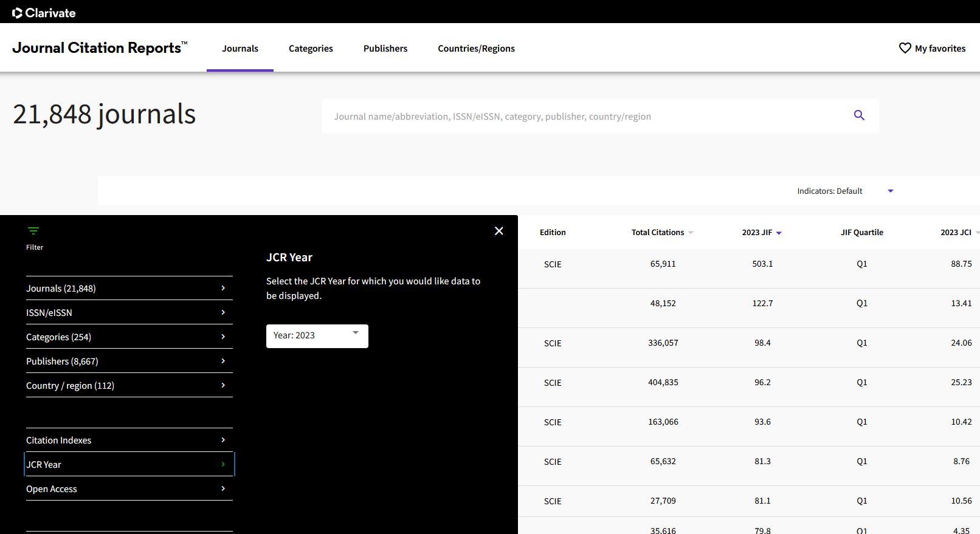
Task: Click the 98.4 JIF value
Action: coord(762,343)
